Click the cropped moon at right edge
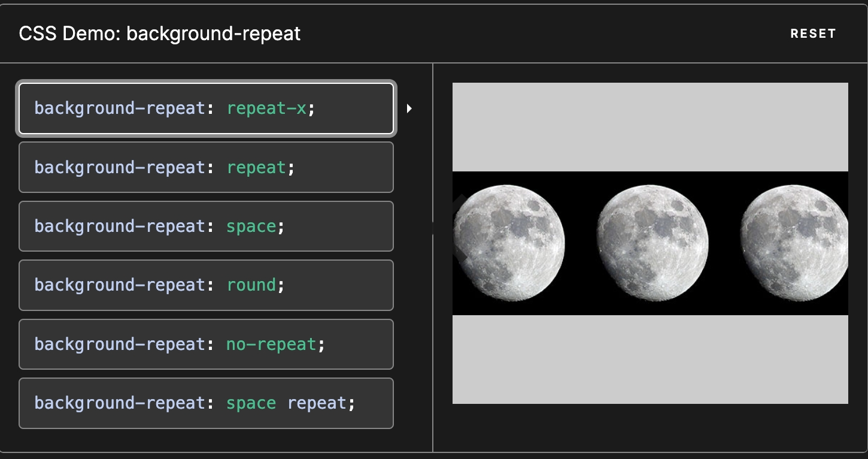The height and width of the screenshot is (459, 868). click(x=794, y=243)
